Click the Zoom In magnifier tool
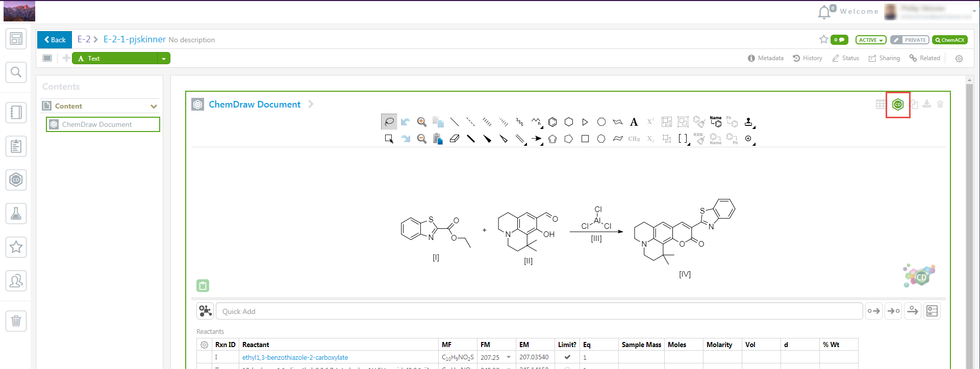The width and height of the screenshot is (980, 369). pyautogui.click(x=421, y=122)
